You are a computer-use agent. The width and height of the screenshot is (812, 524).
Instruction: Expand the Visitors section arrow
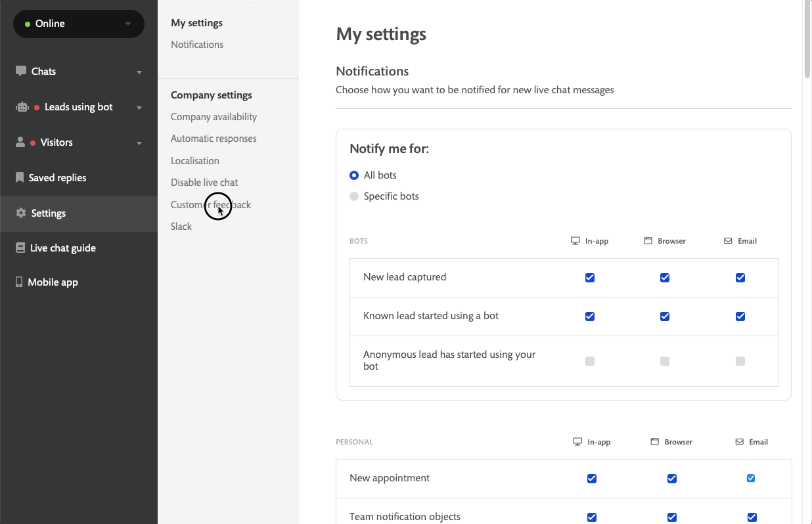pyautogui.click(x=139, y=142)
